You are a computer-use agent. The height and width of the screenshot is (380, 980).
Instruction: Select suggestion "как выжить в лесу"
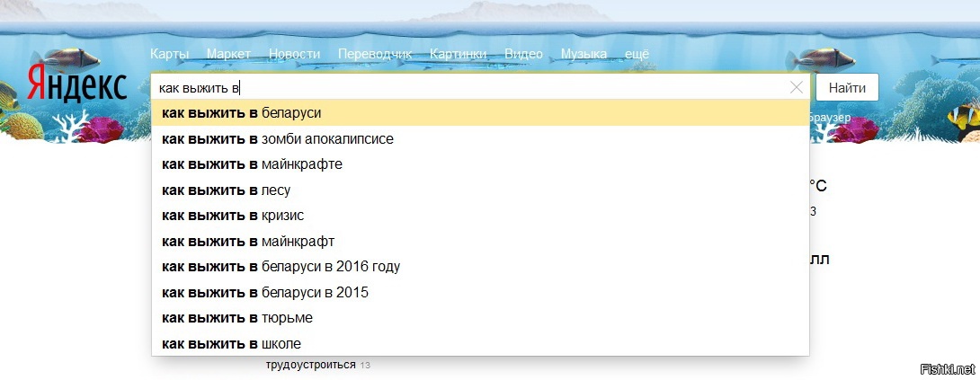[x=227, y=190]
